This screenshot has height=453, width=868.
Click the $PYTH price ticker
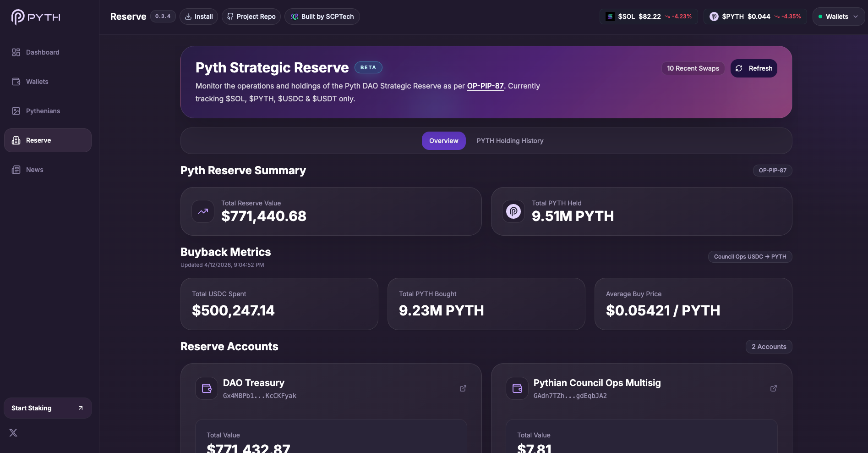755,17
